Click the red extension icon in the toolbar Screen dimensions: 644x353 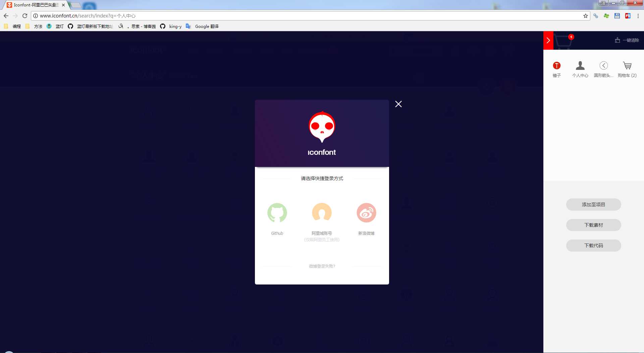[628, 16]
